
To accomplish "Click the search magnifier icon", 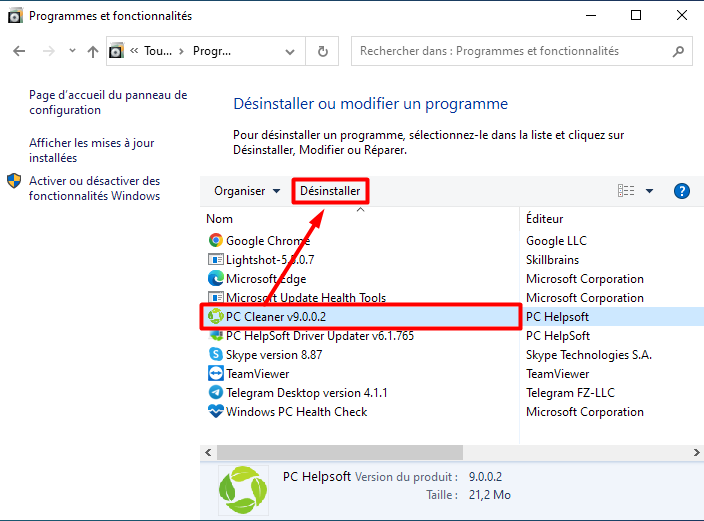I will [x=678, y=51].
